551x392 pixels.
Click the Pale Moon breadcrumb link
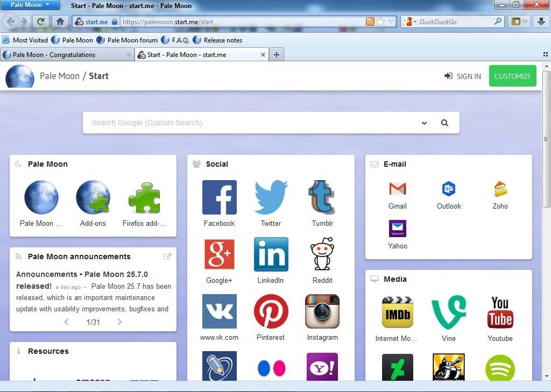pos(60,76)
